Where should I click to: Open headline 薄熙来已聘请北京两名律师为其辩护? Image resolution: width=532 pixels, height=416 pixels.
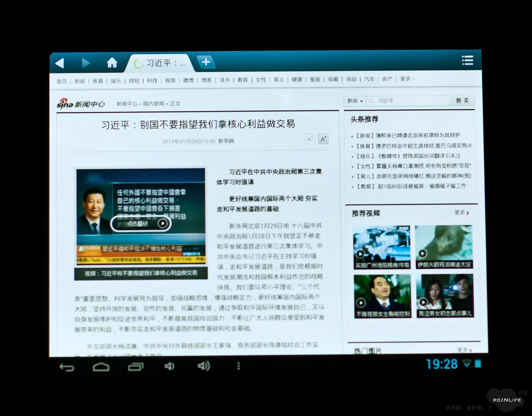tap(418, 135)
